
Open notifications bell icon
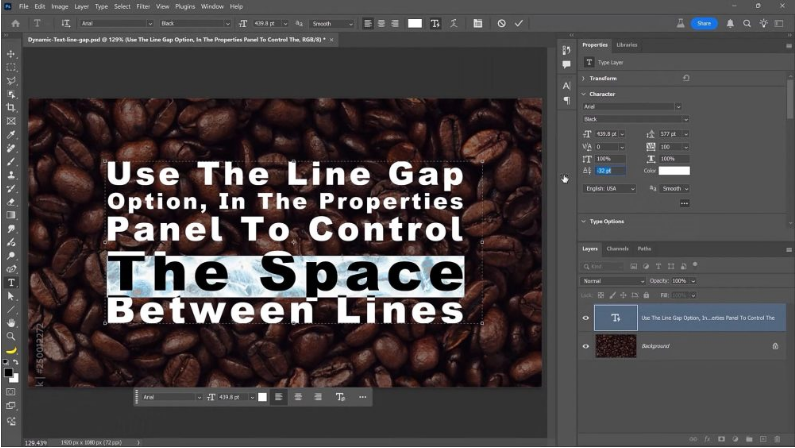[730, 23]
